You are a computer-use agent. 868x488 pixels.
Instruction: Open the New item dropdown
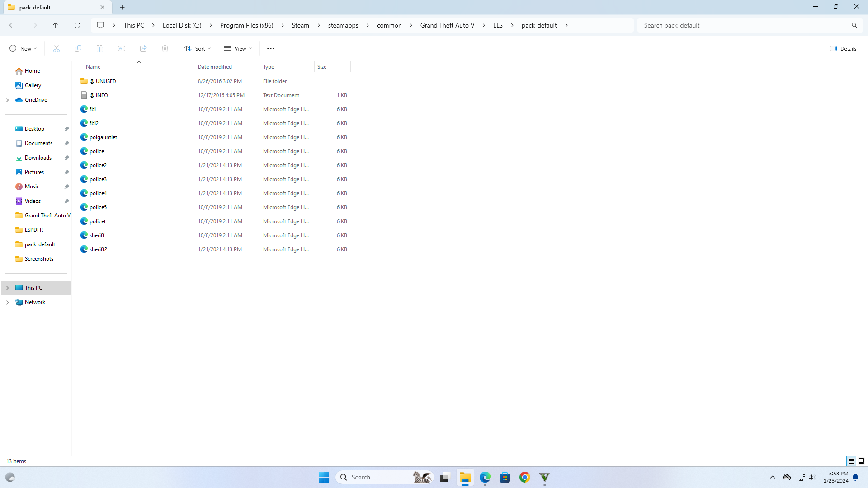coord(23,48)
